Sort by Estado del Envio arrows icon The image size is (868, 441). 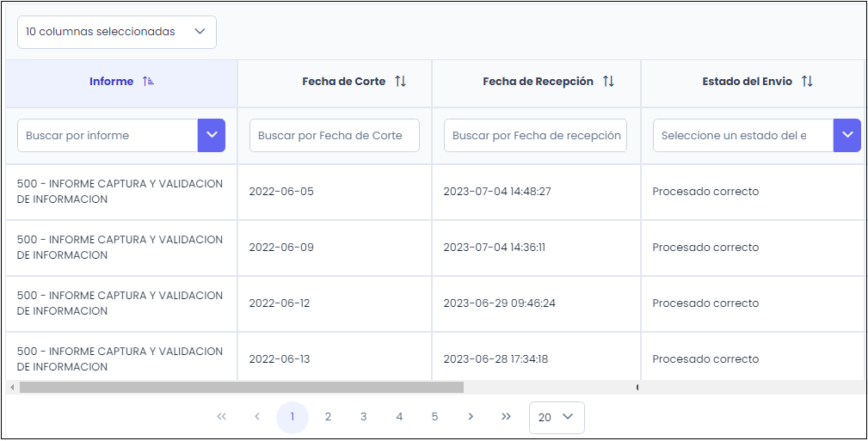pos(807,82)
